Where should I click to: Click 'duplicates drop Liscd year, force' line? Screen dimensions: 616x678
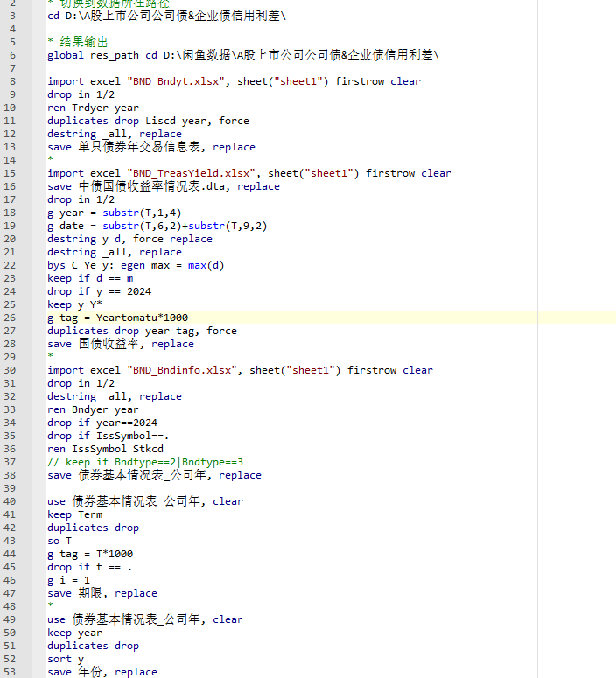148,121
